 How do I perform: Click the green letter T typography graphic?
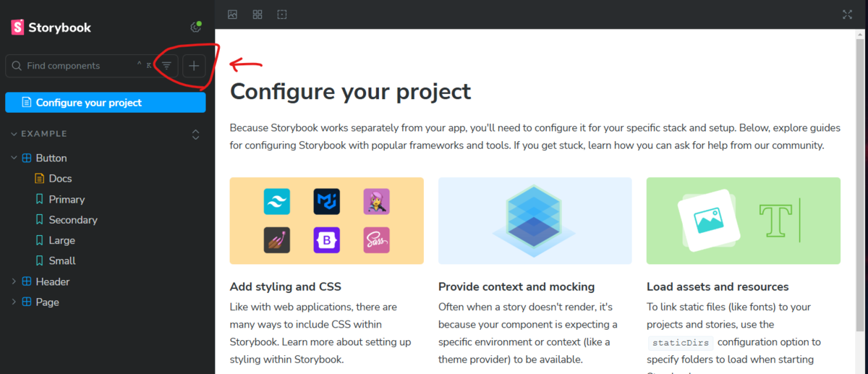click(x=775, y=221)
